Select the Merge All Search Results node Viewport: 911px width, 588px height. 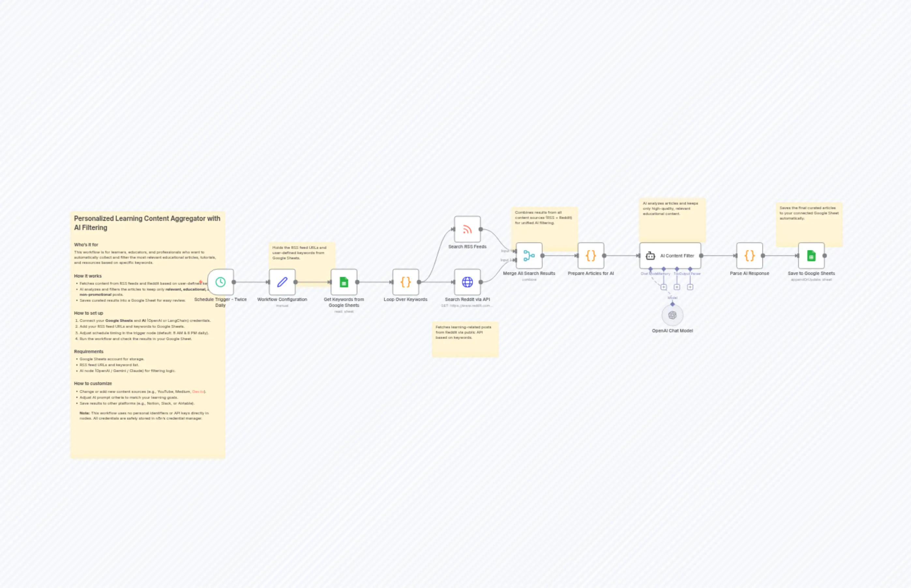click(529, 256)
